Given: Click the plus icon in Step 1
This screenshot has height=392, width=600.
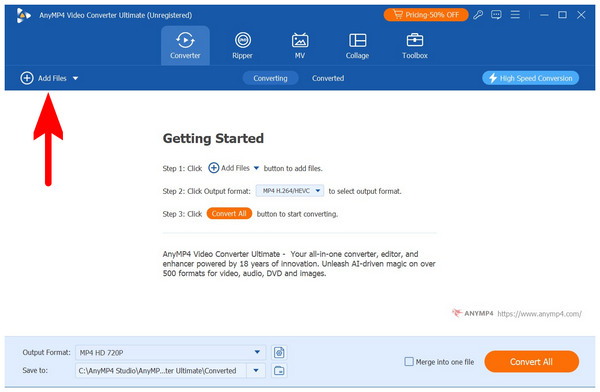Looking at the screenshot, I should tap(214, 168).
